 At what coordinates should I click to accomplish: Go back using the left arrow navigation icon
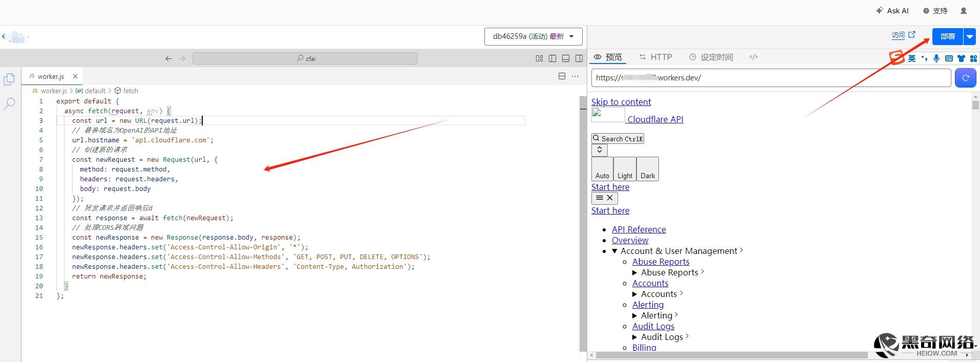(168, 58)
